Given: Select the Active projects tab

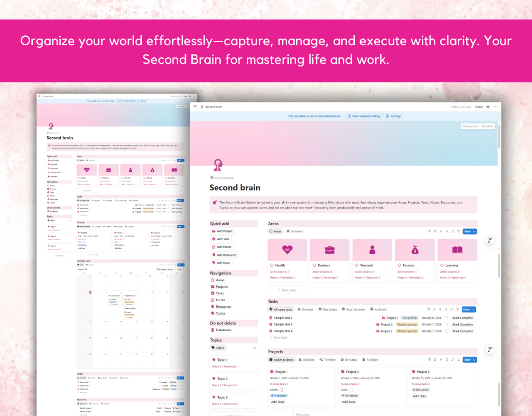Looking at the screenshot, I should pos(282,360).
